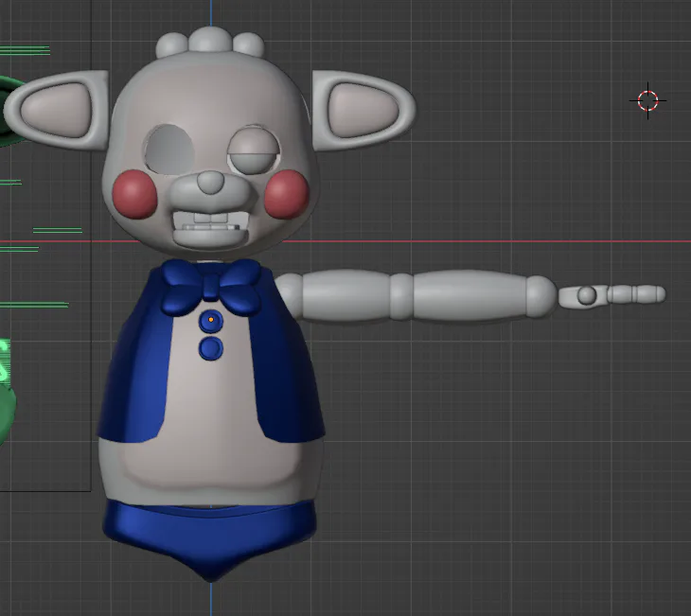Screen dimensions: 691x616
Task: Click the 3D cursor crosshair in the viewport
Action: coord(647,100)
